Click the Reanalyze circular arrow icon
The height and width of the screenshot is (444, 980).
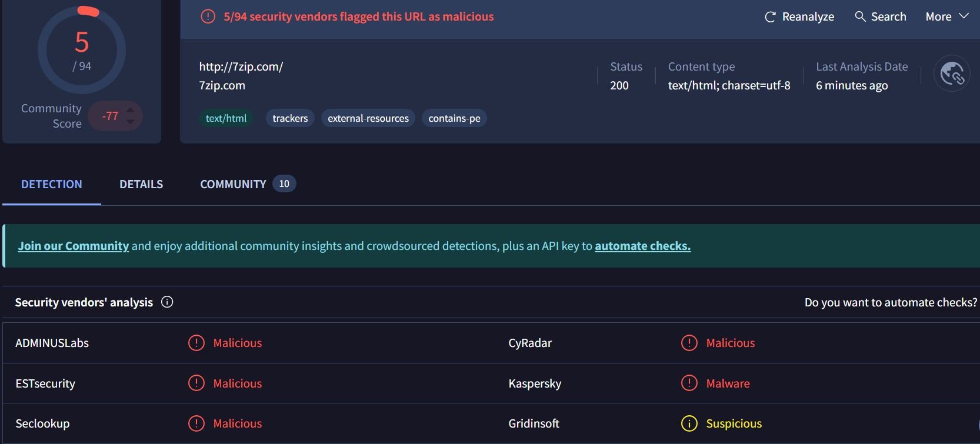point(770,17)
